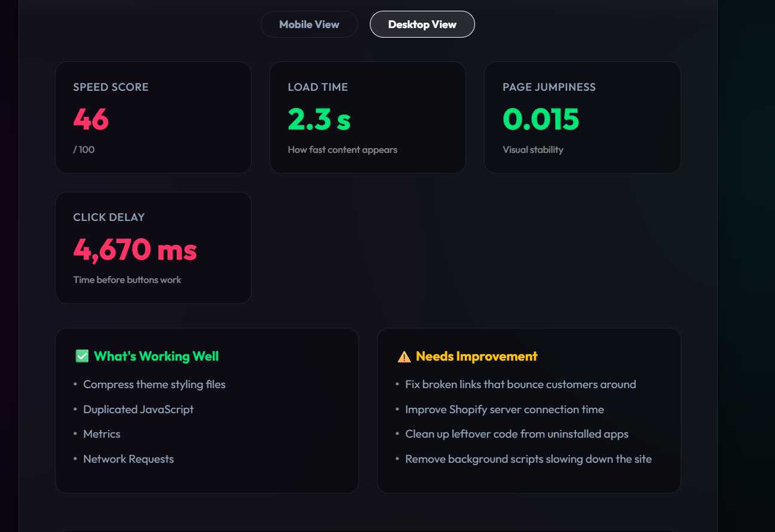Click "Time before buttons work" caption
This screenshot has height=532, width=775.
(127, 279)
